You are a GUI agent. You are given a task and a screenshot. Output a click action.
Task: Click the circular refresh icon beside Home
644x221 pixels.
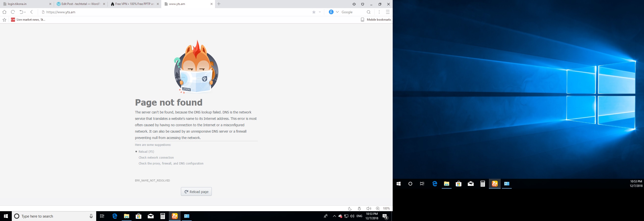click(x=13, y=12)
